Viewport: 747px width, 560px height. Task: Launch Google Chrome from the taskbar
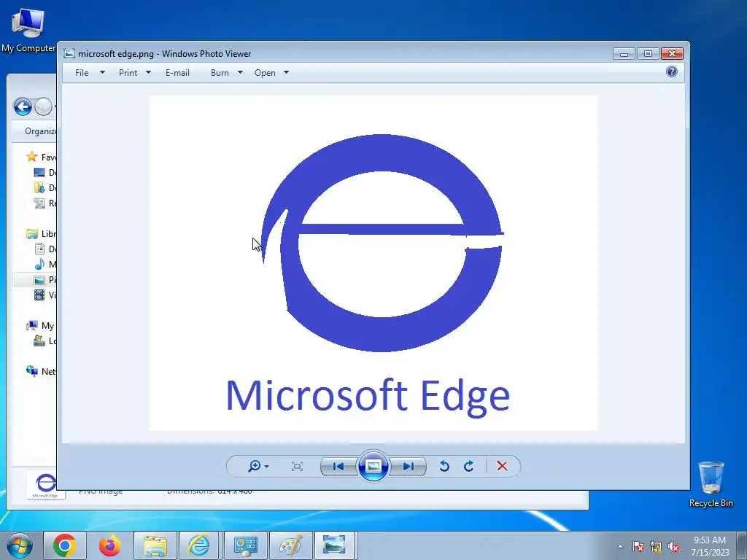click(x=65, y=545)
